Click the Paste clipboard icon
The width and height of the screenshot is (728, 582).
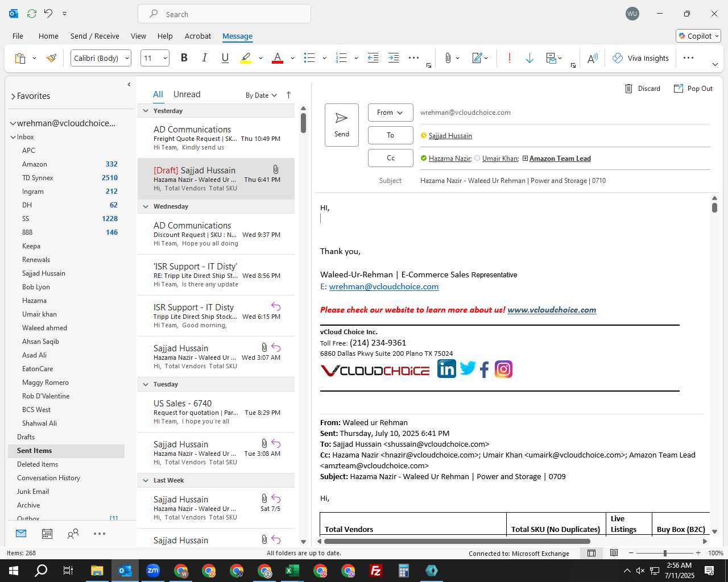[20, 58]
